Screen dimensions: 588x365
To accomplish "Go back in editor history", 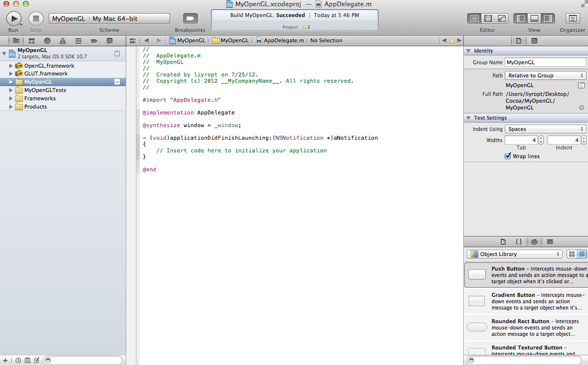I will pos(146,40).
